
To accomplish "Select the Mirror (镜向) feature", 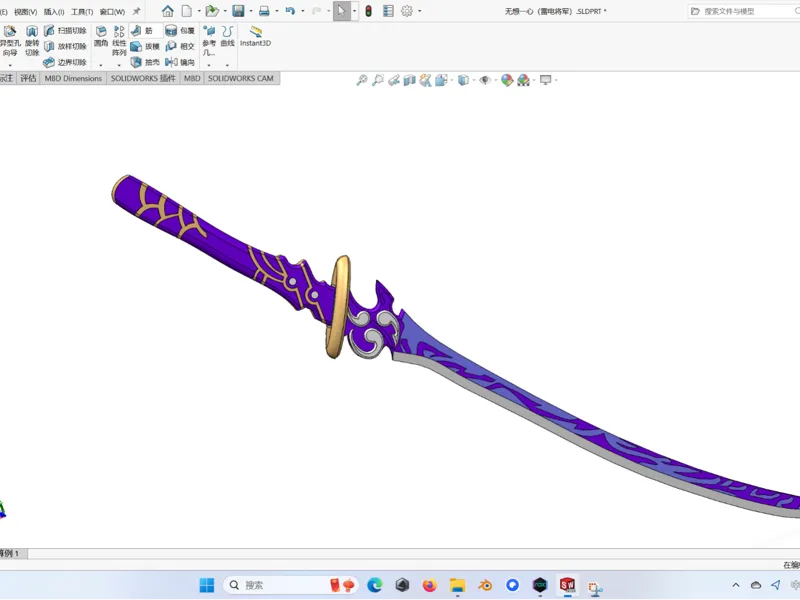I will click(180, 62).
